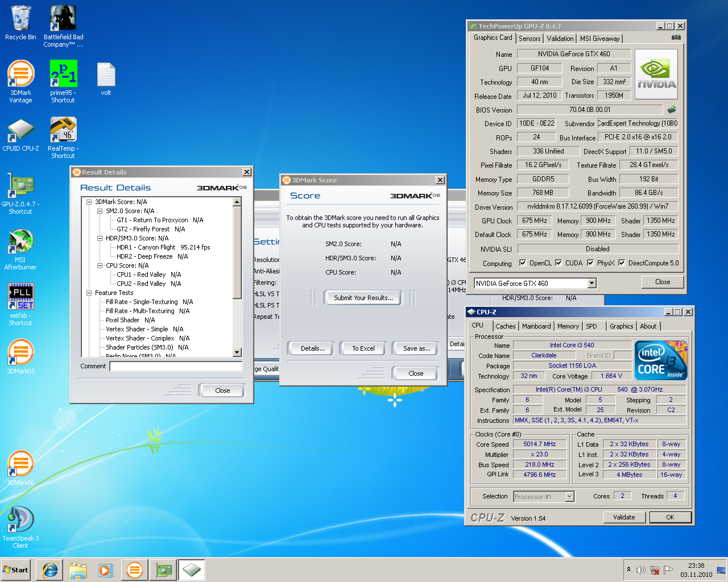
Task: Click GPU-Z screenshot camera icon
Action: click(676, 38)
